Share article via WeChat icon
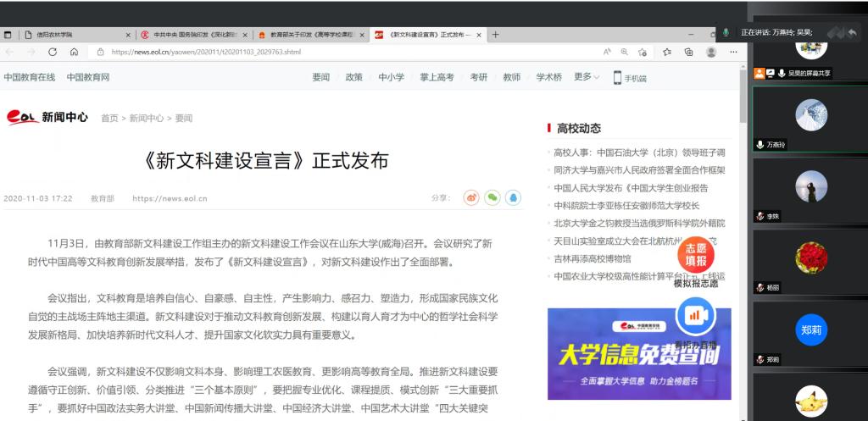This screenshot has width=868, height=421. coord(492,198)
